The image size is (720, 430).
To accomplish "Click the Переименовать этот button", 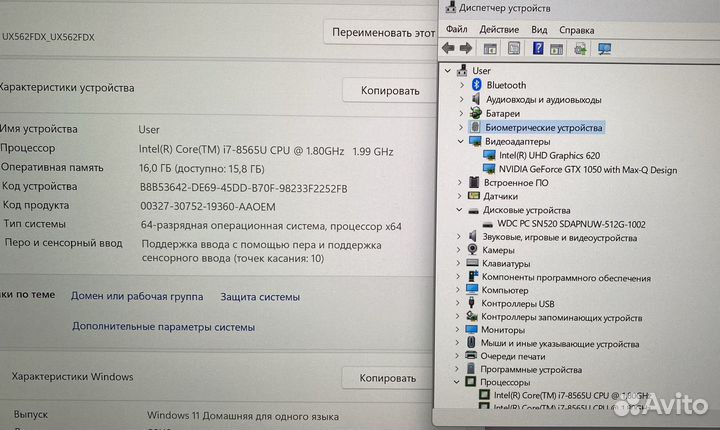I will 381,32.
